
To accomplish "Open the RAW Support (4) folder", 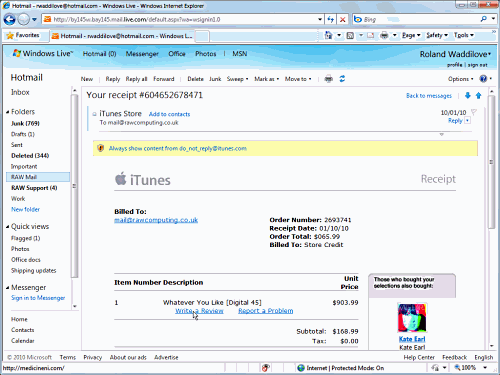I will coord(34,188).
